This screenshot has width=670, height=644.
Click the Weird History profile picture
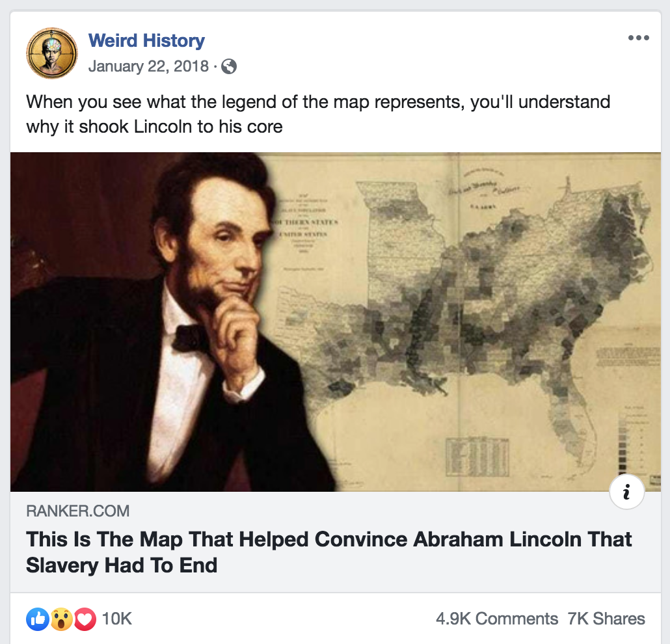51,53
